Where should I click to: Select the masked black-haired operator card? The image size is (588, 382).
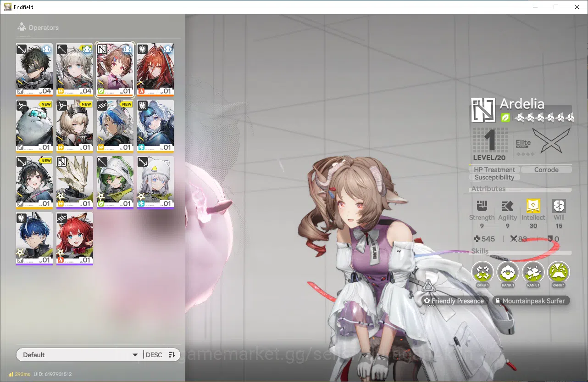[x=34, y=69]
